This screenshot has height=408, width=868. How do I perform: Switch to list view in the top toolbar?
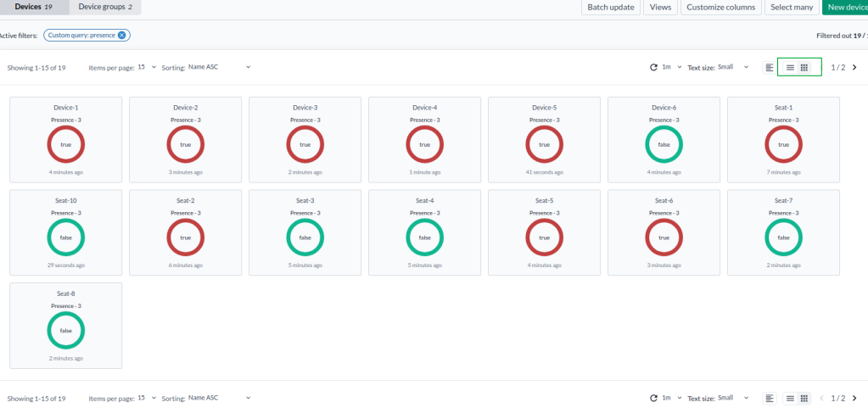[x=790, y=67]
